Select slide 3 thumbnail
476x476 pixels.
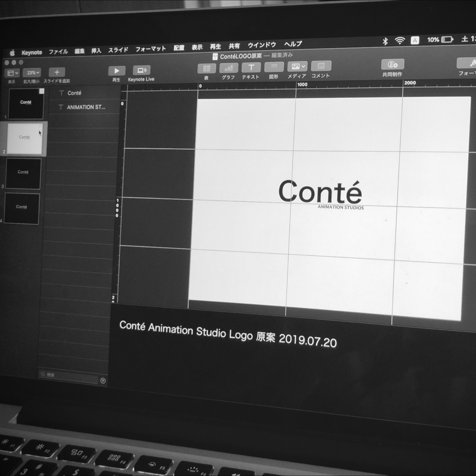23,174
